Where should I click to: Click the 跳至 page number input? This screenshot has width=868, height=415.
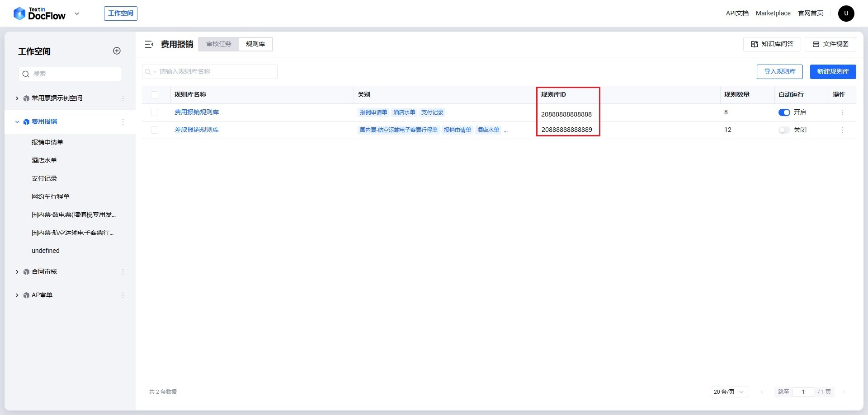pos(803,392)
